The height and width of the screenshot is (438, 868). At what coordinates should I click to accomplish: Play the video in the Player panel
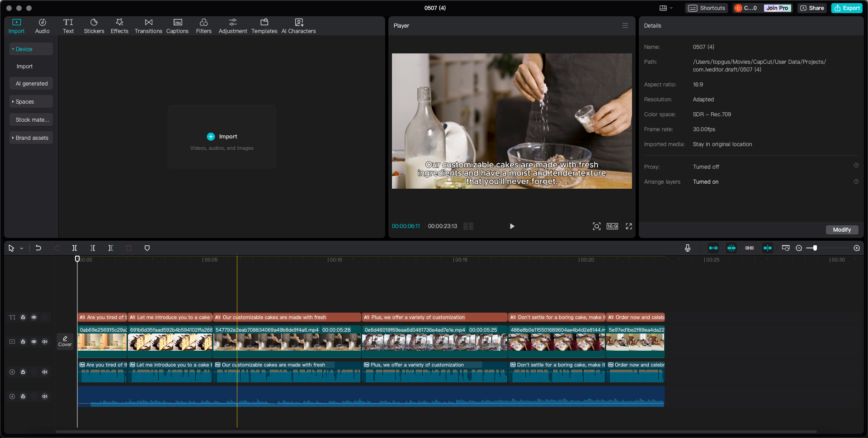coord(511,226)
